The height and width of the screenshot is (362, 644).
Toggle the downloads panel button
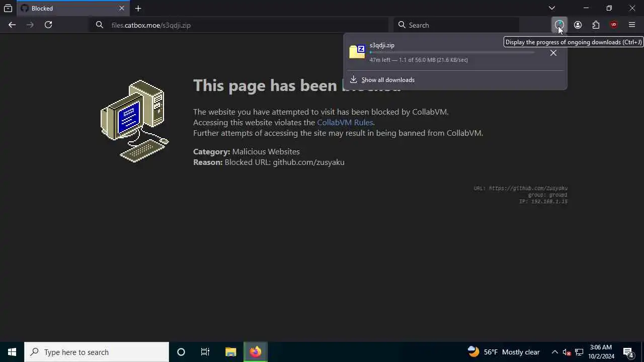pyautogui.click(x=559, y=25)
